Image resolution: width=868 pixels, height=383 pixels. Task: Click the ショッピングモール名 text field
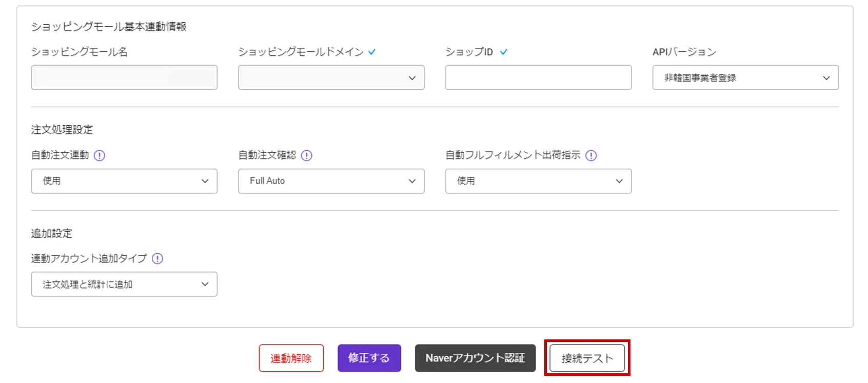pos(124,78)
